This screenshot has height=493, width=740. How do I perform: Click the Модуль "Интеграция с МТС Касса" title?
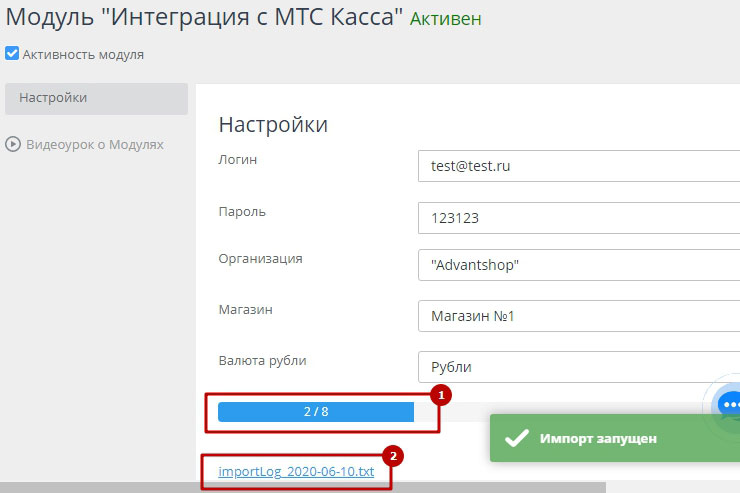(204, 17)
